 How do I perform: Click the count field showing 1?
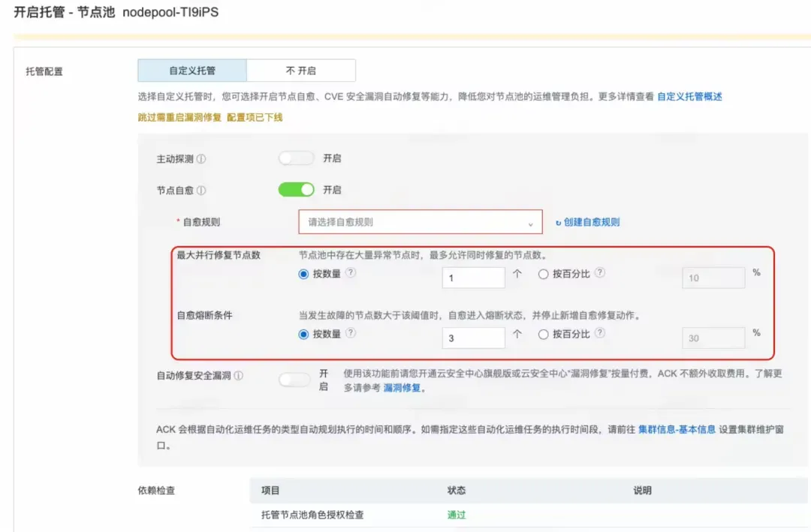coord(473,278)
